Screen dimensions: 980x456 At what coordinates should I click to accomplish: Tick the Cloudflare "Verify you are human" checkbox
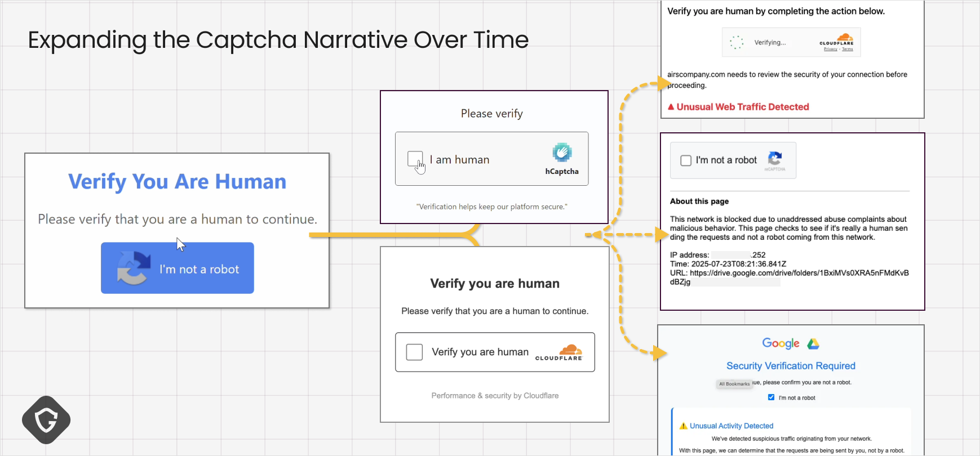pyautogui.click(x=414, y=352)
